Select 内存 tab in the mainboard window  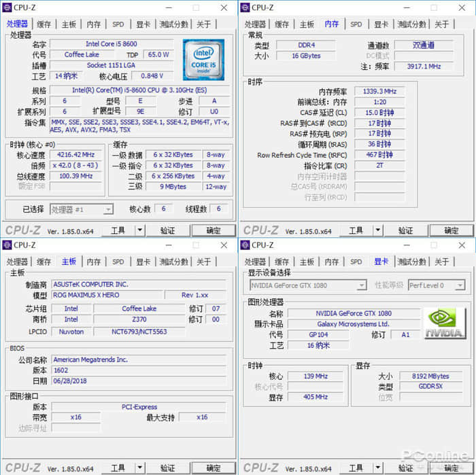click(x=94, y=262)
